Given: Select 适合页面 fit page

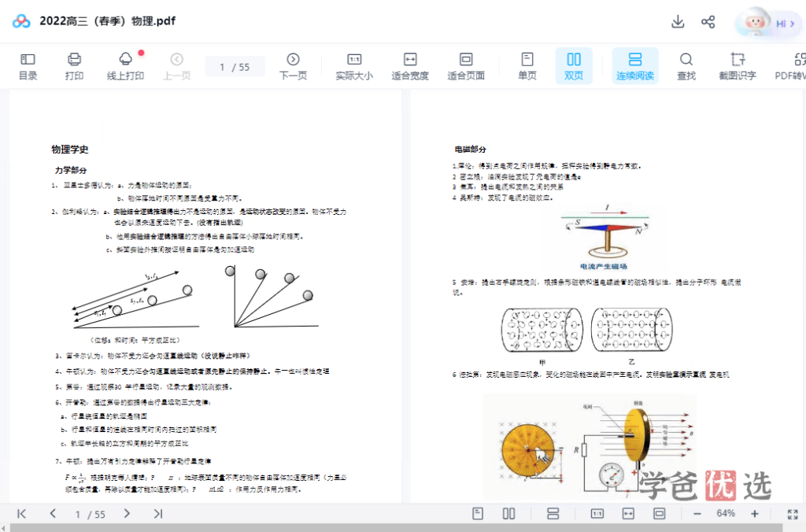Looking at the screenshot, I should 466,67.
